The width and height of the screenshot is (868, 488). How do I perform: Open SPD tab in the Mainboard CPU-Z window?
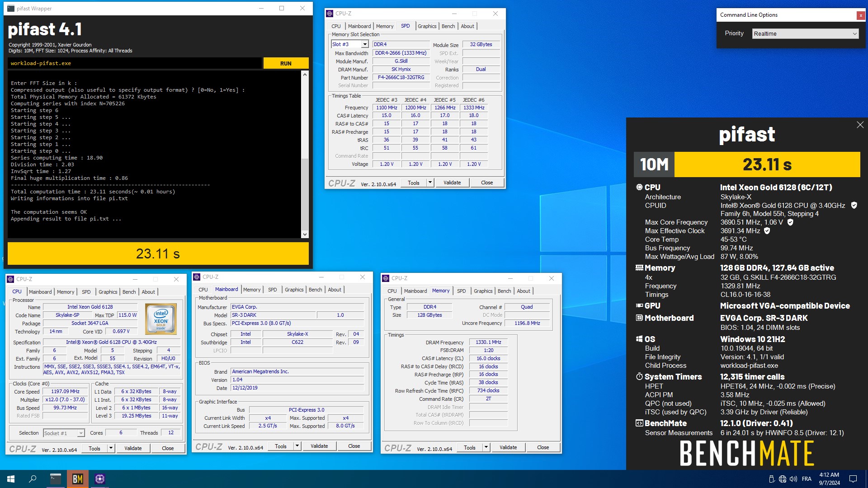272,290
